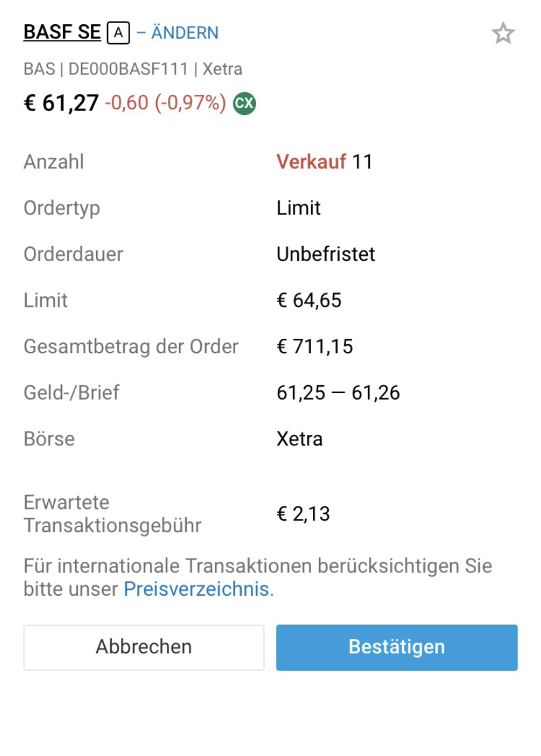
Task: Open the Preisverzeichnis link
Action: tap(196, 589)
